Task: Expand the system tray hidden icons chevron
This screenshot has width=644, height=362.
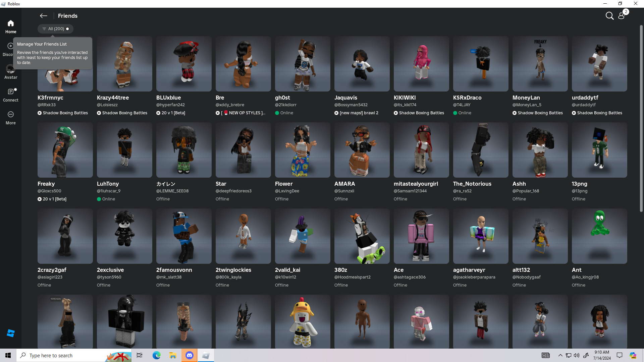Action: (x=560, y=355)
